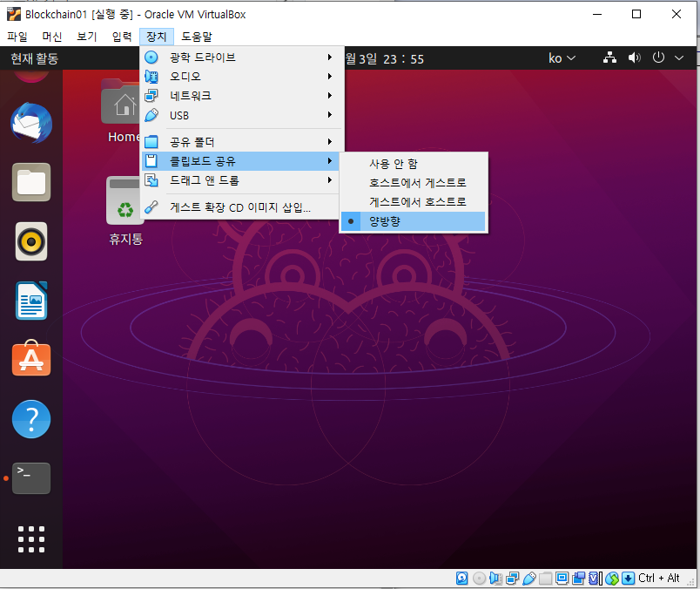The width and height of the screenshot is (700, 589).
Task: Click network indicator in status bar
Action: [x=512, y=579]
